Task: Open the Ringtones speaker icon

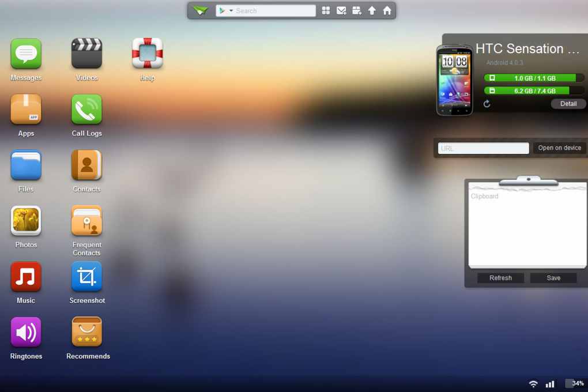Action: coord(26,332)
